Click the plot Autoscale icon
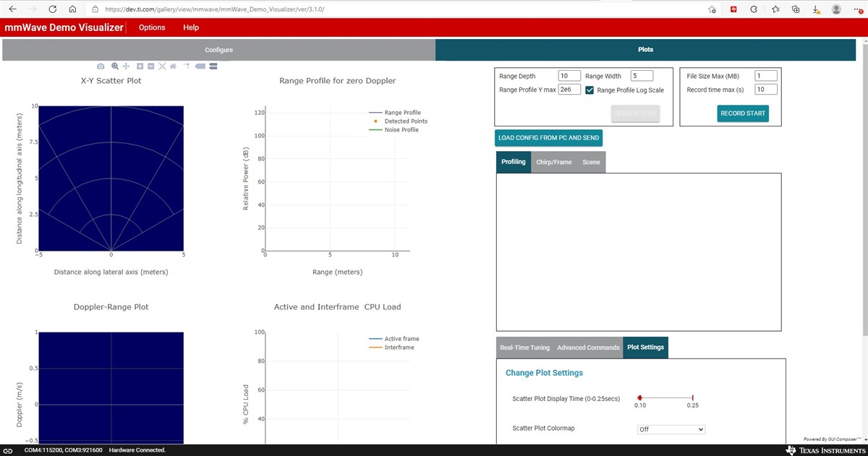Screen dimensions: 868x456 (162, 66)
